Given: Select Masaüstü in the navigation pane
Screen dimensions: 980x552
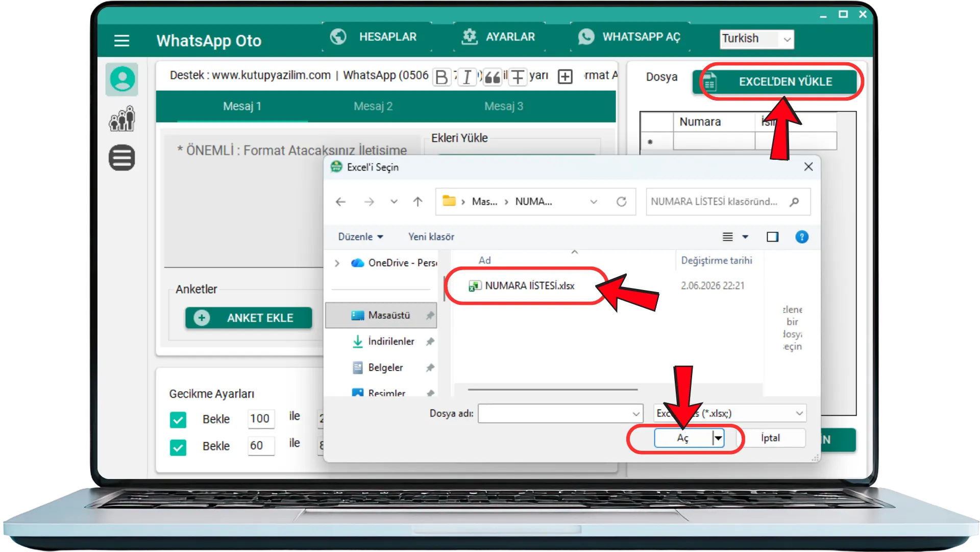Looking at the screenshot, I should 381,316.
